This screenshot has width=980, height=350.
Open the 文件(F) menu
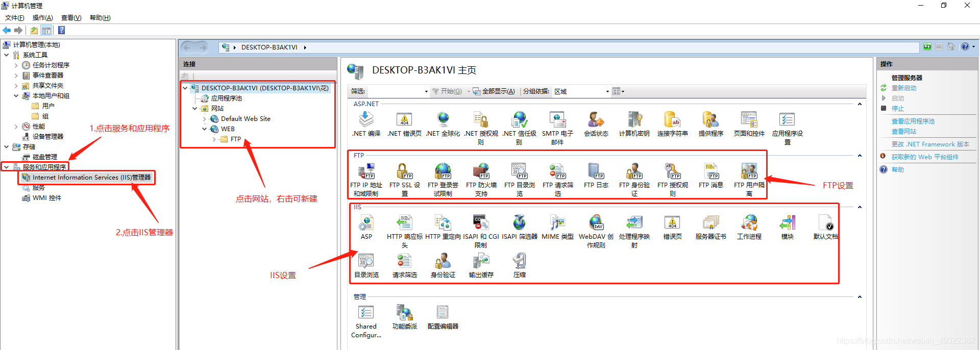(x=15, y=18)
